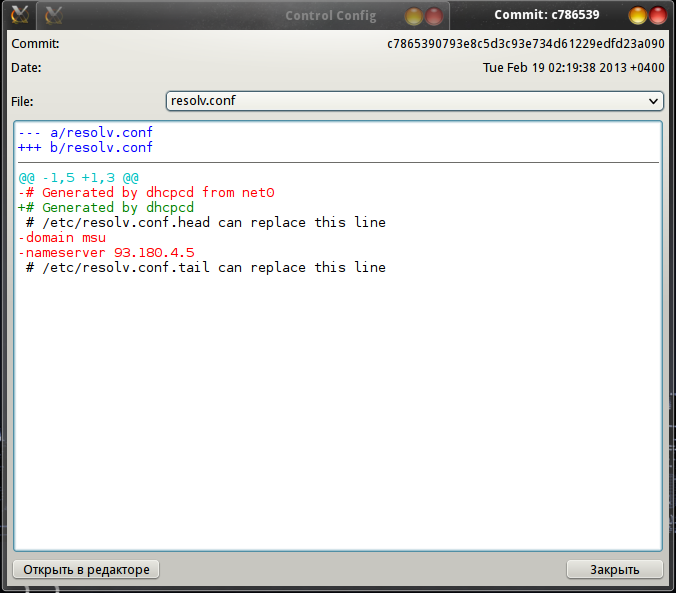Viewport: 676px width, 593px height.
Task: Click the full commit hash value
Action: pos(525,44)
